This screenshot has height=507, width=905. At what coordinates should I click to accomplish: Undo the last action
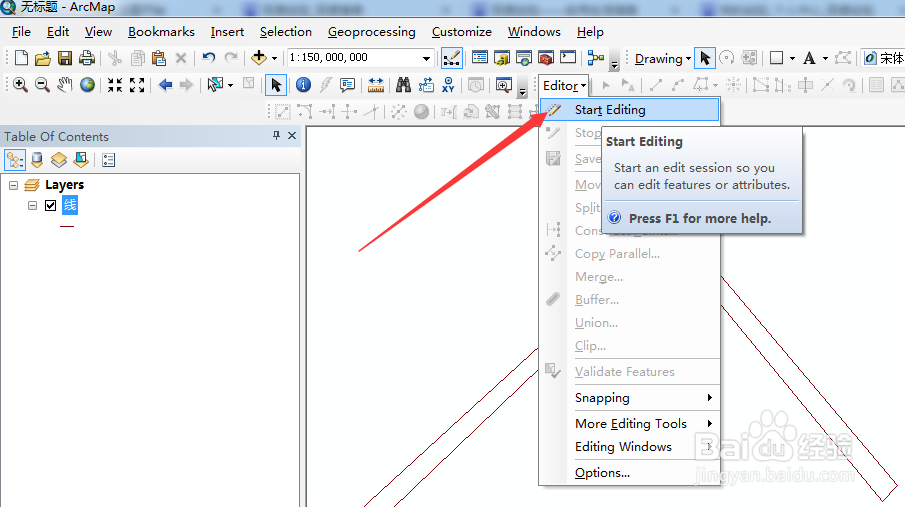(208, 58)
